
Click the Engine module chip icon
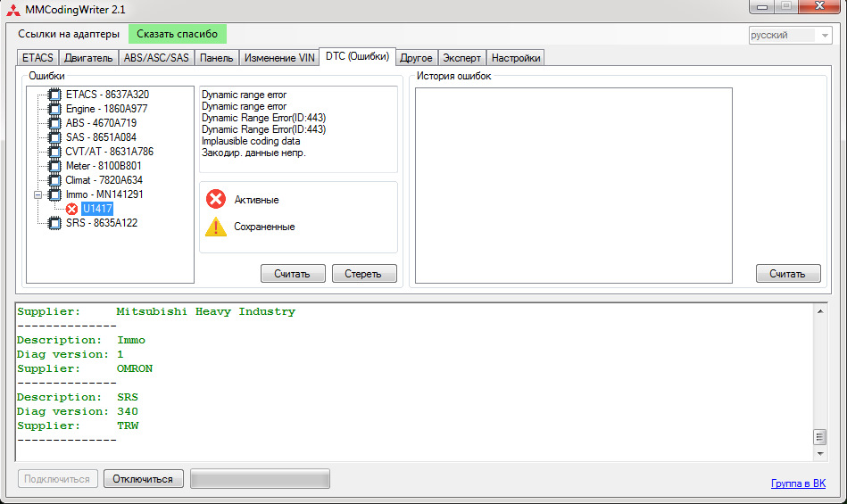click(54, 109)
